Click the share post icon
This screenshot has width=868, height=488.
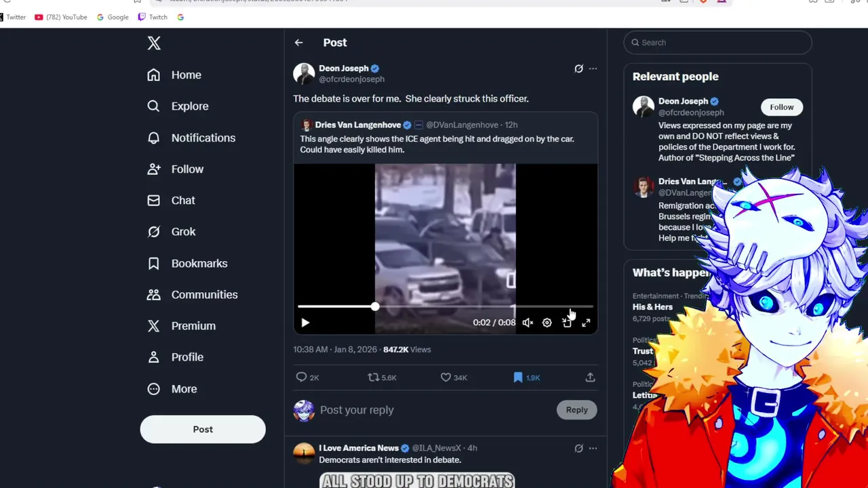590,378
